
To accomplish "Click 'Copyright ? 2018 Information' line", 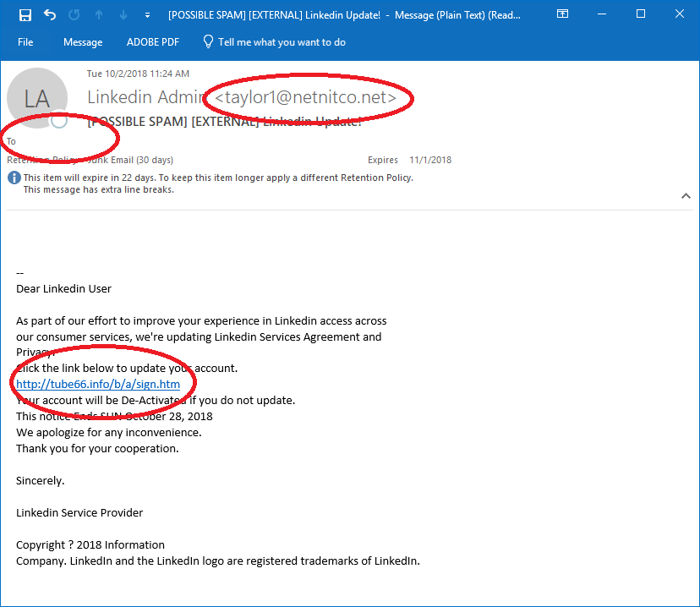I will tap(90, 545).
